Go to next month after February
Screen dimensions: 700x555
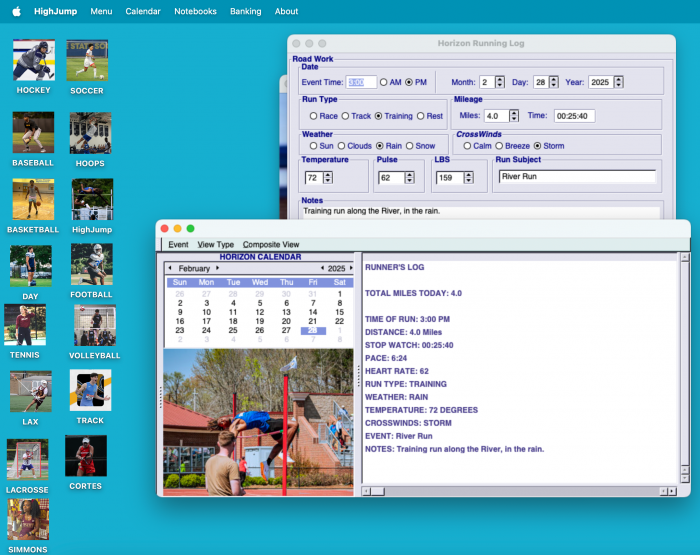218,268
